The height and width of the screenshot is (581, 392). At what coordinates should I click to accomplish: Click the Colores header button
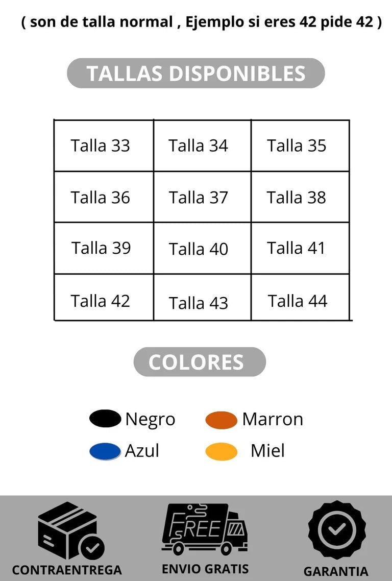pos(200,362)
